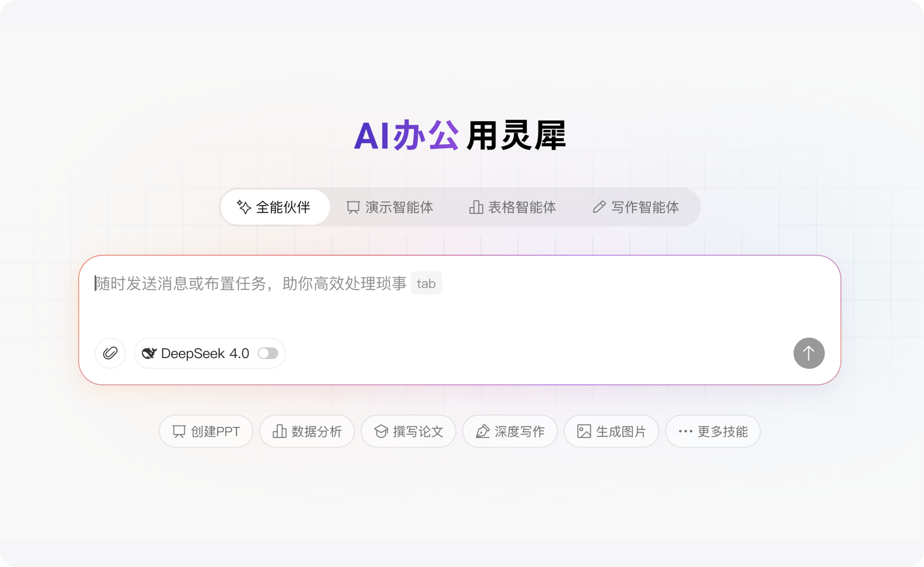Switch to the 演示智能体 tab

[390, 207]
